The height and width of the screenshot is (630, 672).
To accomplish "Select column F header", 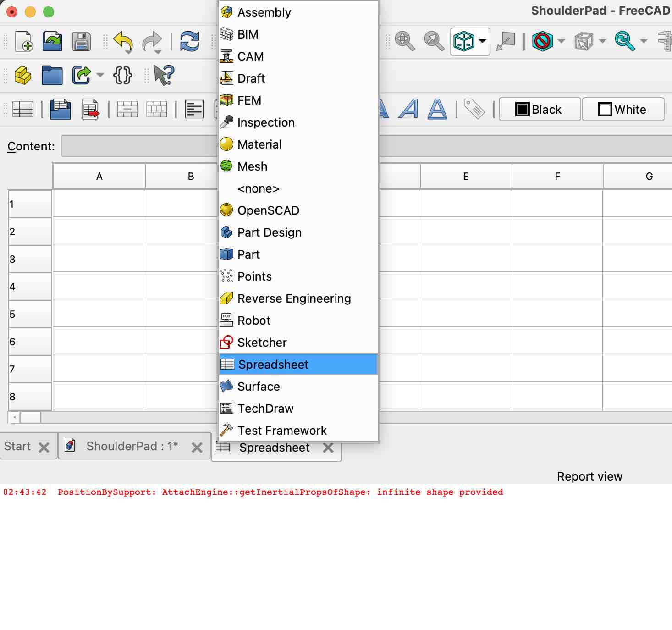I will pos(557,176).
